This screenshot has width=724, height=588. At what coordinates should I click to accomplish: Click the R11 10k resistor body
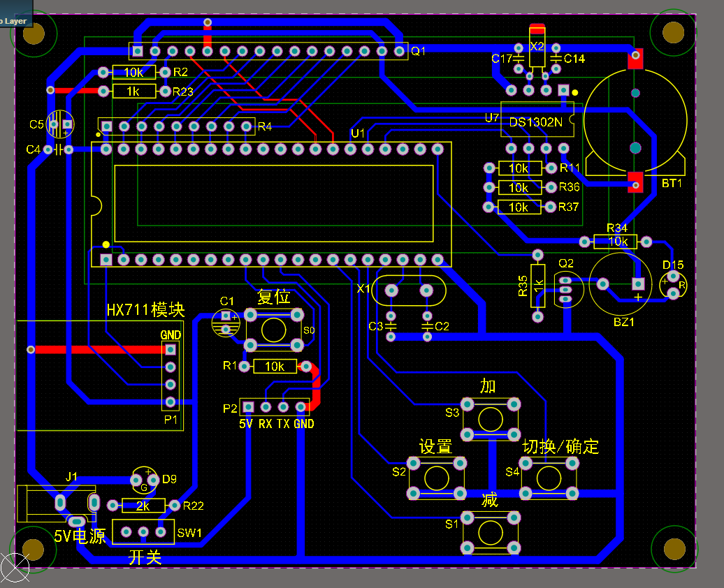pyautogui.click(x=520, y=168)
